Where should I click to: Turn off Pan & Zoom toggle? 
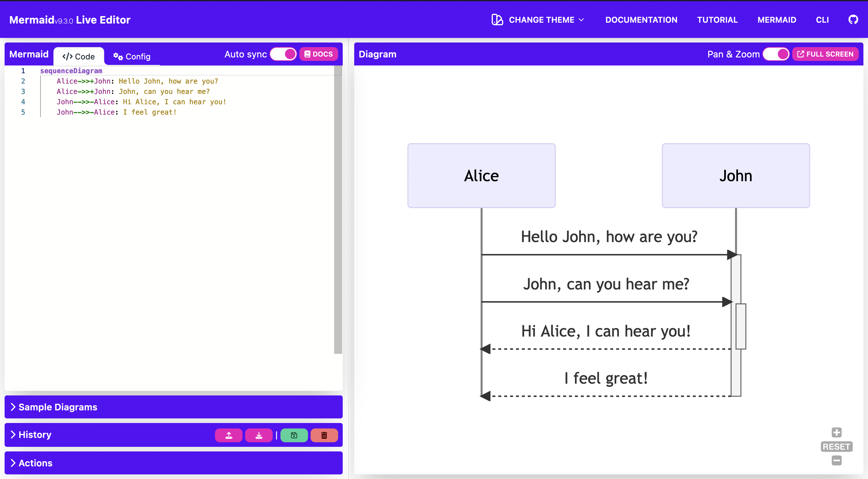point(776,54)
